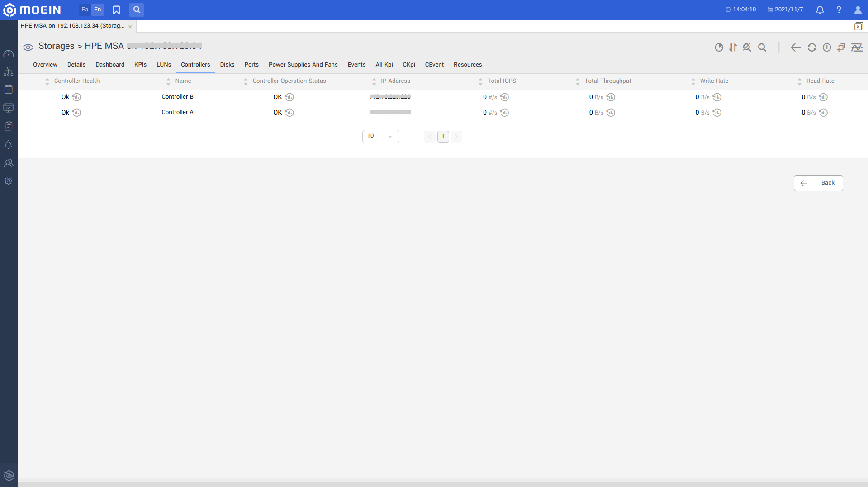Click the next page arrow

456,136
